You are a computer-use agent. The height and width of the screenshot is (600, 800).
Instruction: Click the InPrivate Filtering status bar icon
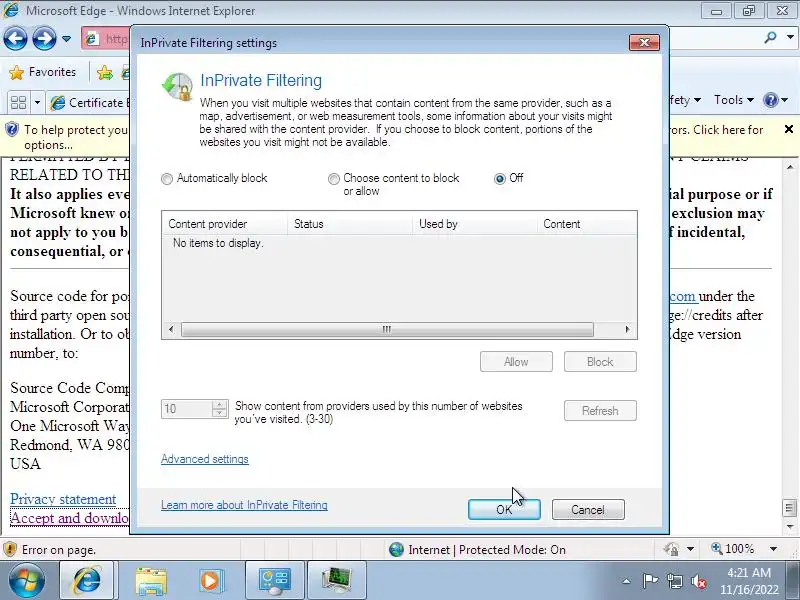[671, 549]
